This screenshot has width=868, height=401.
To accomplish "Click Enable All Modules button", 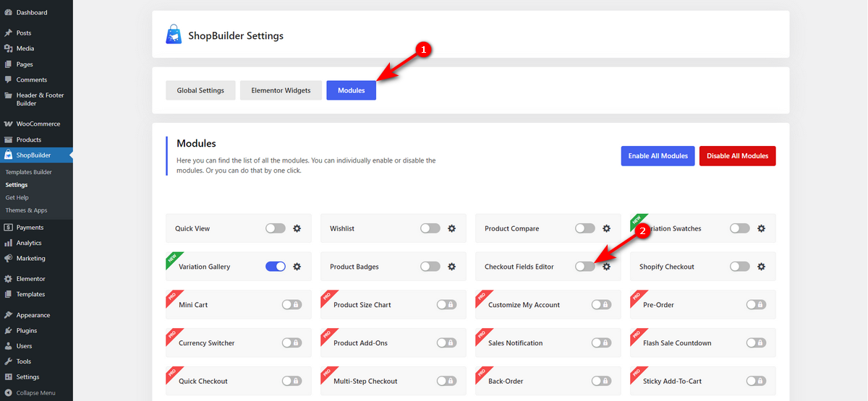I will coord(658,156).
